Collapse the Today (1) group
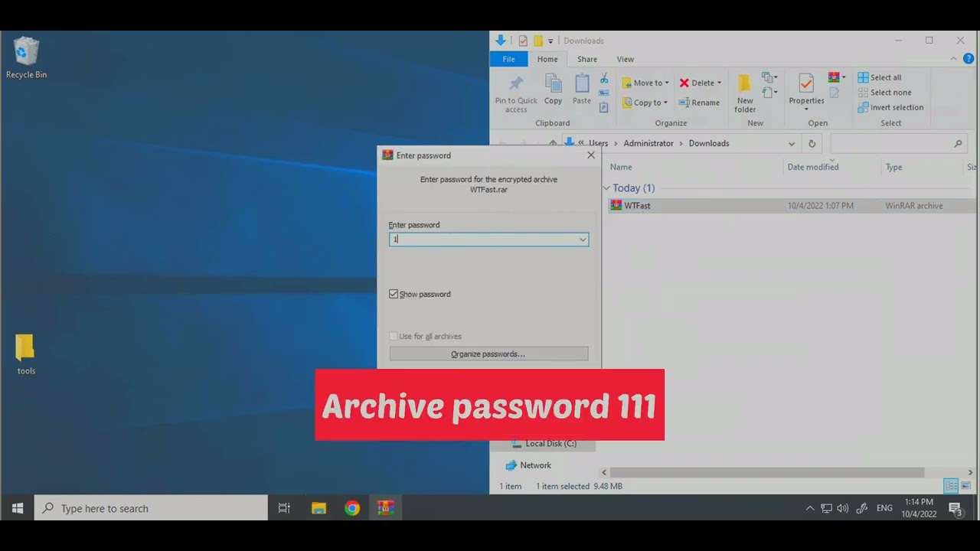Viewport: 980px width, 551px height. pyautogui.click(x=606, y=188)
